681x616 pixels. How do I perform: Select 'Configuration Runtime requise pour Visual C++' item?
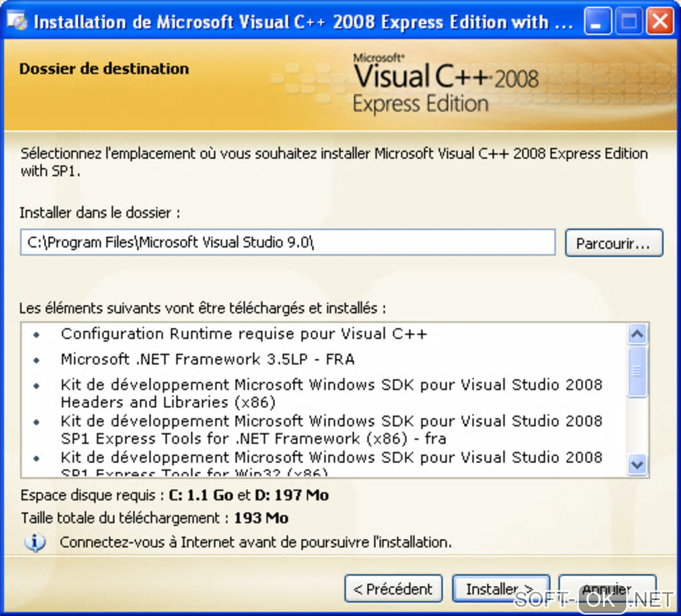coord(244,334)
